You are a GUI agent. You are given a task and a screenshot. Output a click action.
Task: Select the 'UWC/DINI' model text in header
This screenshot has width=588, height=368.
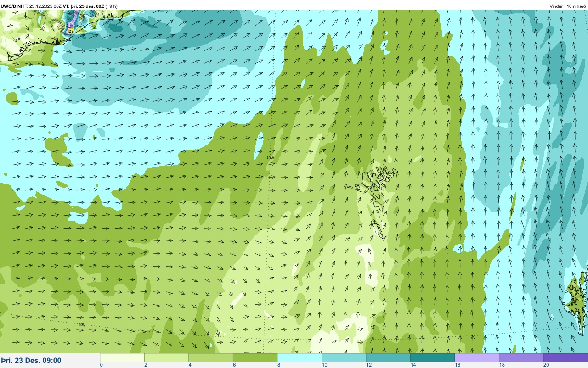coord(11,6)
